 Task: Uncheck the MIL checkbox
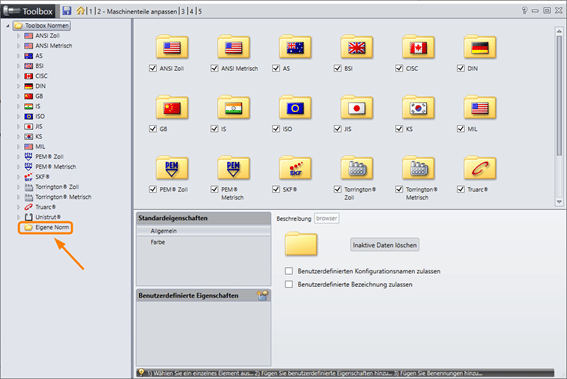(461, 129)
